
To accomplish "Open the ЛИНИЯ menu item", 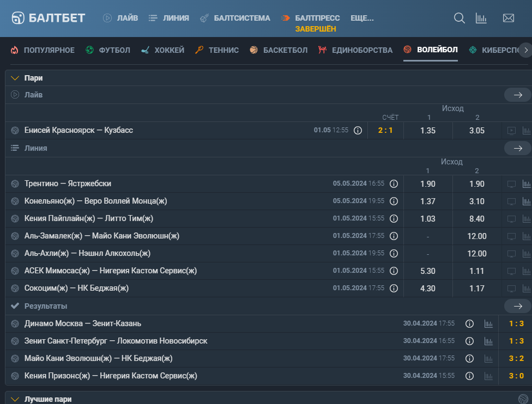I will pos(168,18).
